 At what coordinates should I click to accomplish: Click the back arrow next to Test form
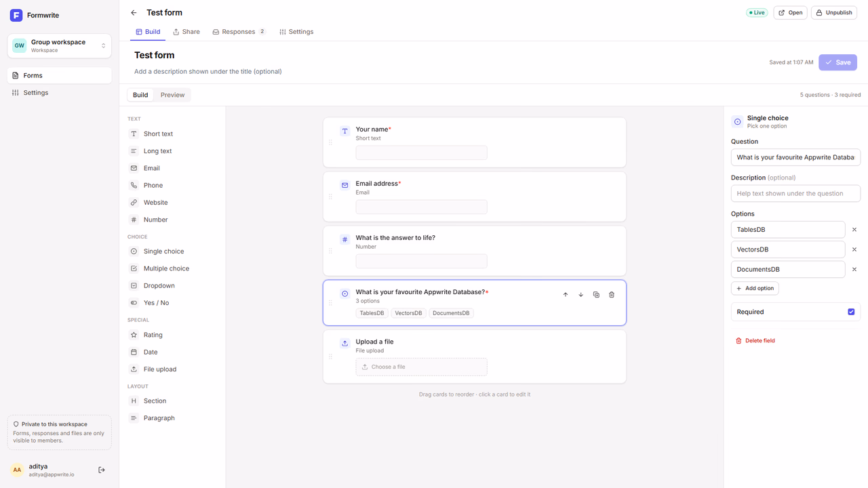134,13
